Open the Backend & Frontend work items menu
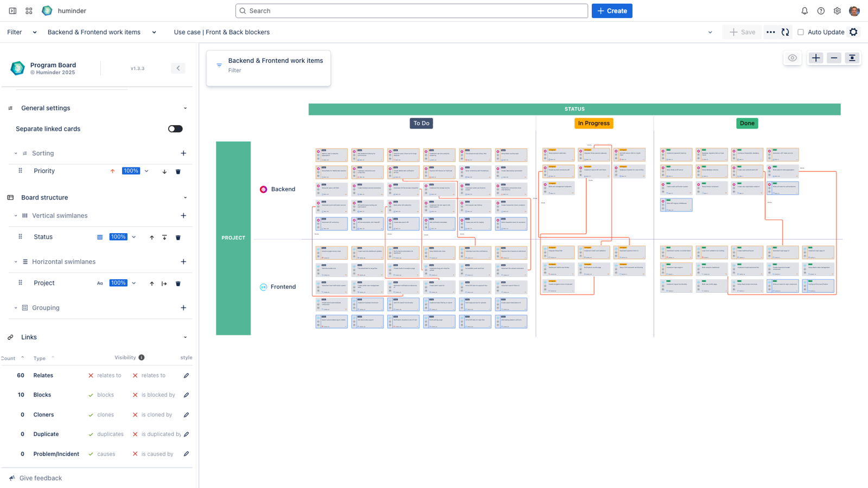This screenshot has width=868, height=488. (x=154, y=32)
